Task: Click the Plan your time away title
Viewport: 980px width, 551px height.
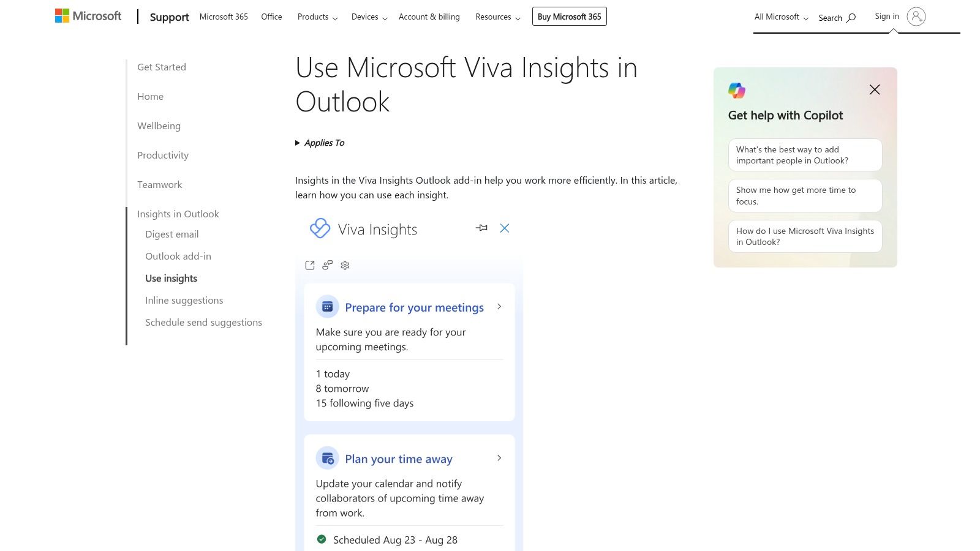Action: 399,459
